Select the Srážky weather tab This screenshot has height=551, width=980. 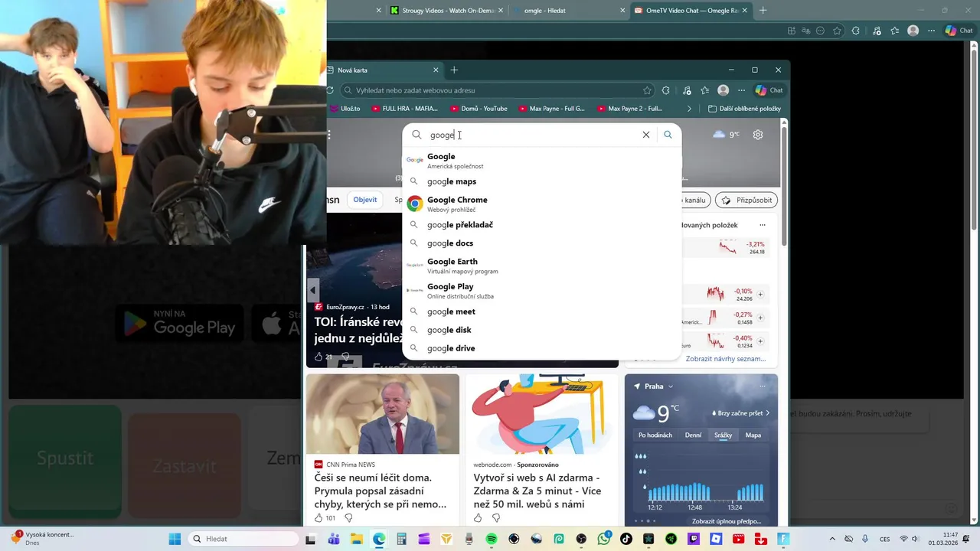724,435
